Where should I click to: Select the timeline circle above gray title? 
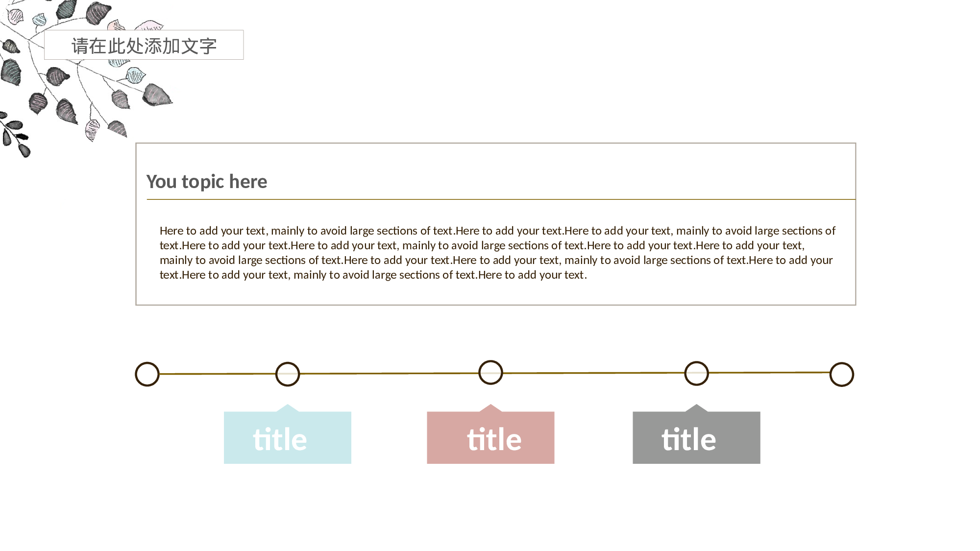[696, 373]
